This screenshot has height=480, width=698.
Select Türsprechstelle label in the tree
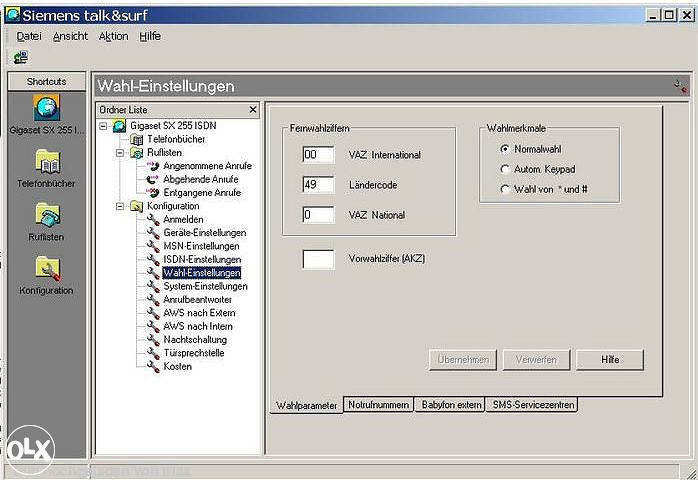click(x=194, y=353)
